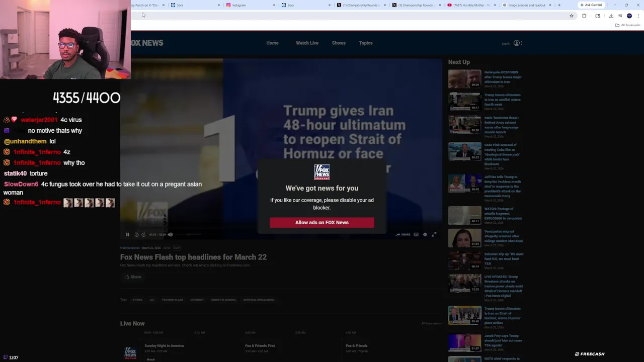Click the Log In link
This screenshot has width=644, height=362.
(506, 43)
